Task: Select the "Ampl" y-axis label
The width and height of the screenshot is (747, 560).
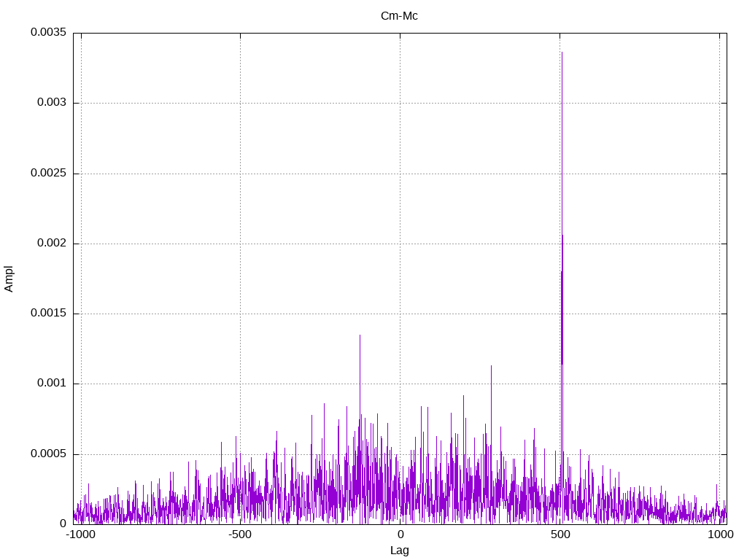Action: (x=9, y=279)
